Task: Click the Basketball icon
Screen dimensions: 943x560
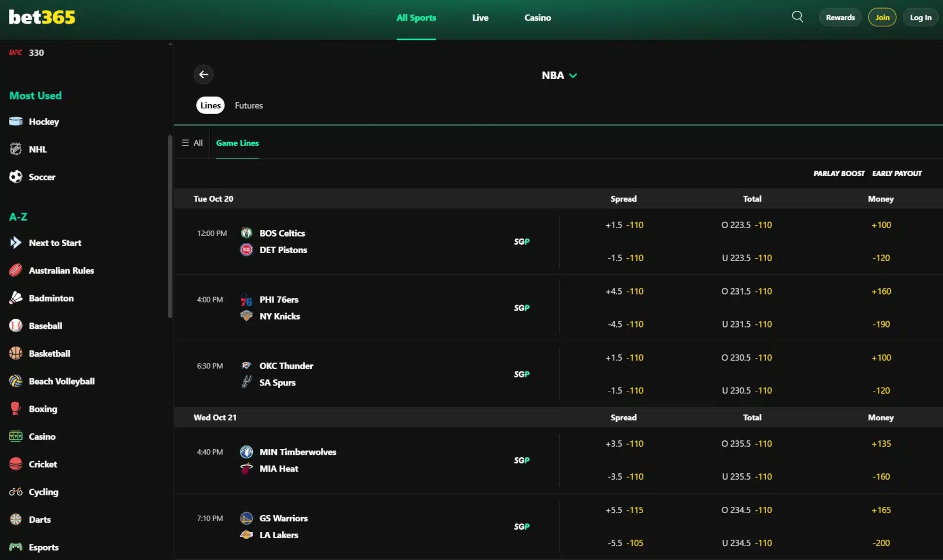Action: point(16,353)
